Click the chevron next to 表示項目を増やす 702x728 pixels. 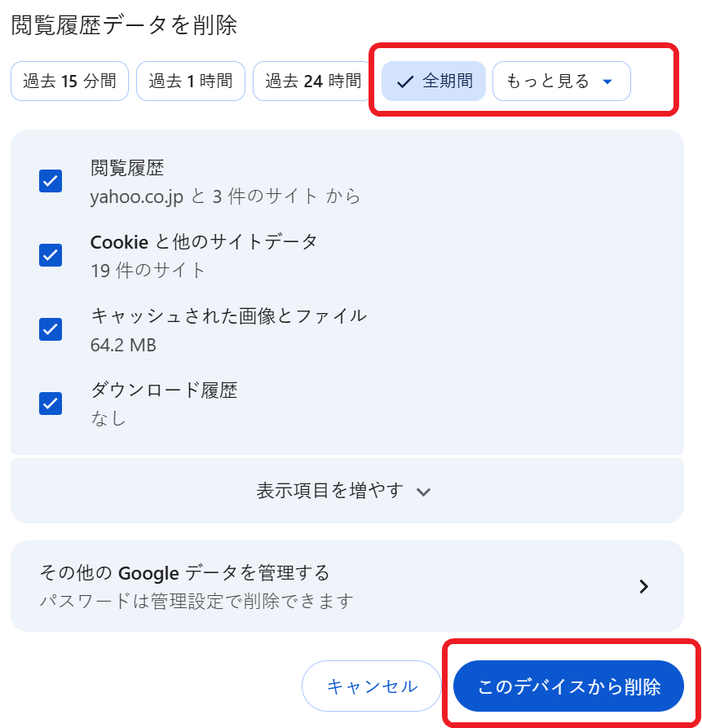pos(423,492)
